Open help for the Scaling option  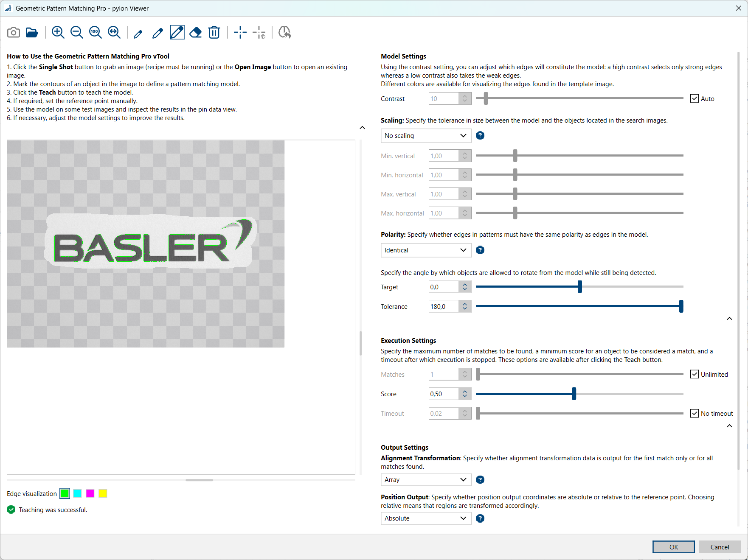[480, 136]
